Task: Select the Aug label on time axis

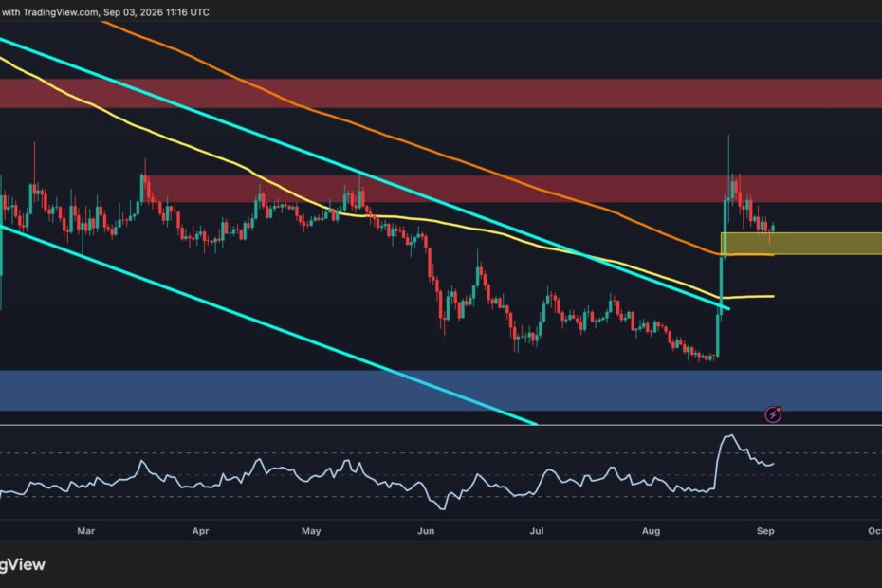Action: (651, 530)
